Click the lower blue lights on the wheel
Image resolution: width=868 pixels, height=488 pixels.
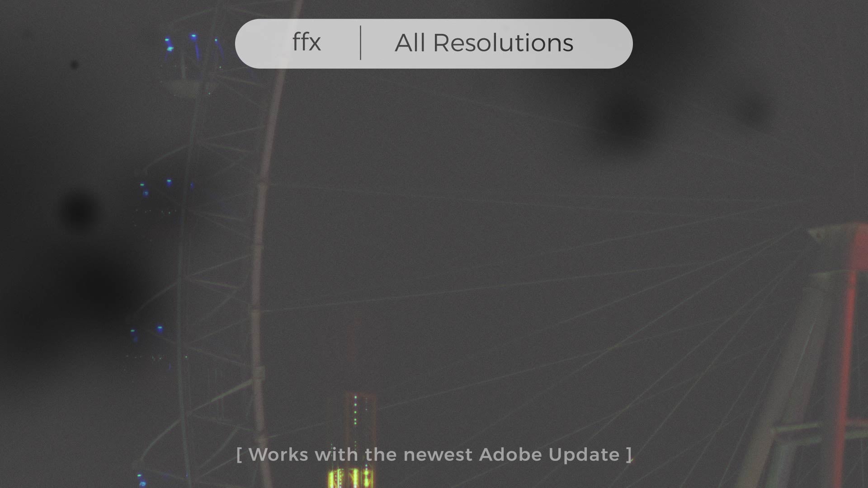146,333
